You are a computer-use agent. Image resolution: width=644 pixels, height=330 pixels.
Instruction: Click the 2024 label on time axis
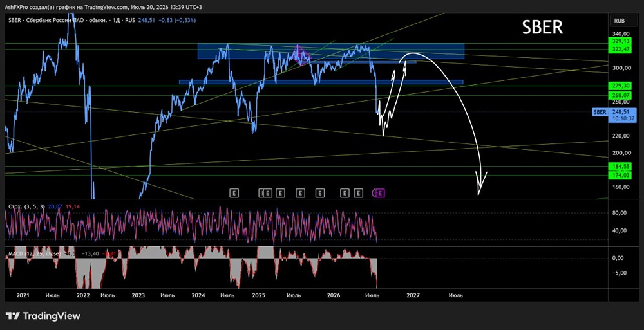pos(198,295)
